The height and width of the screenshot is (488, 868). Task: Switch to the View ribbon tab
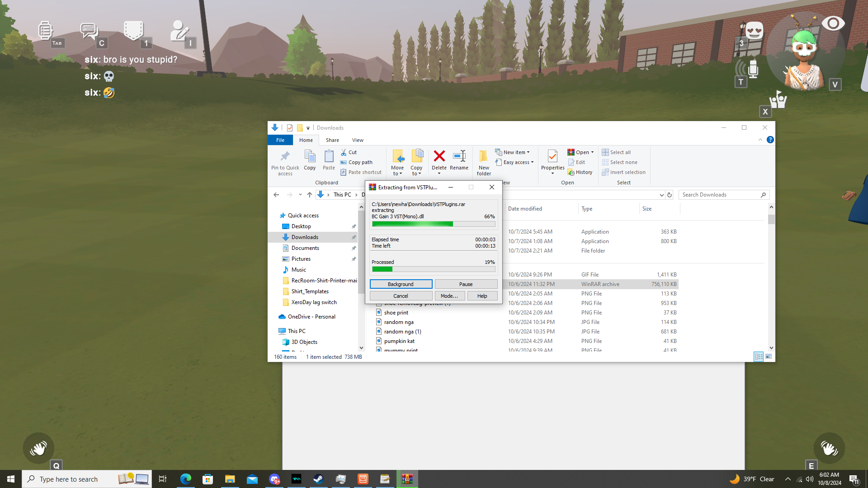[x=358, y=140]
